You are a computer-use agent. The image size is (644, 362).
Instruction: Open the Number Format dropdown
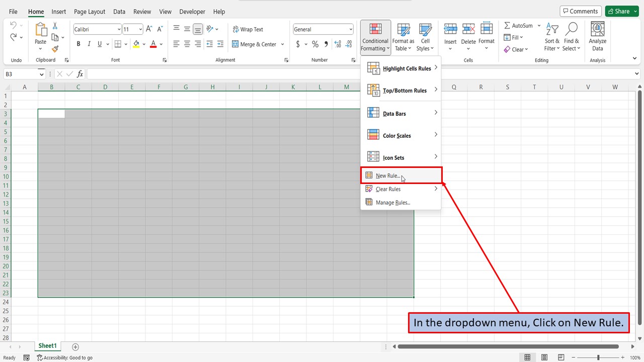pos(322,29)
